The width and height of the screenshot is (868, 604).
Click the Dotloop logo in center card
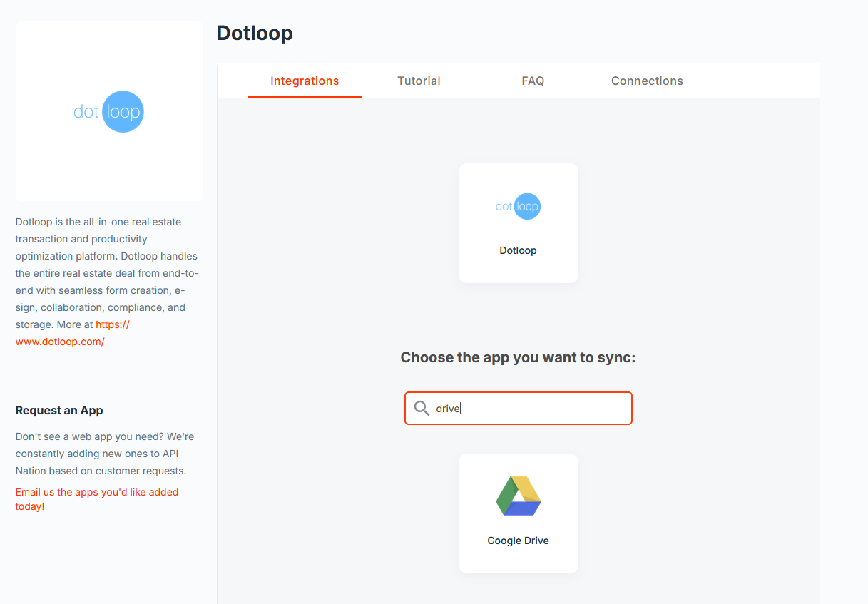[x=519, y=206]
